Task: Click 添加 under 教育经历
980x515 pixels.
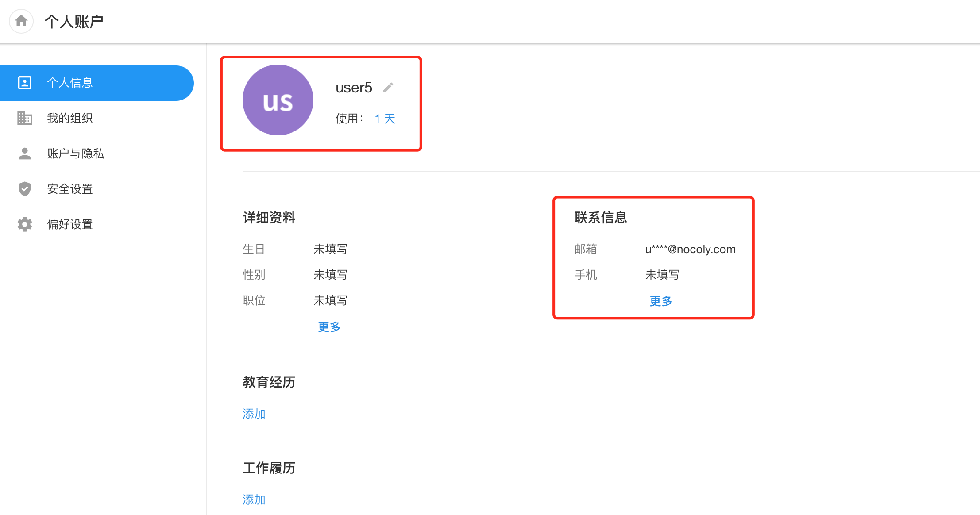Action: click(254, 414)
